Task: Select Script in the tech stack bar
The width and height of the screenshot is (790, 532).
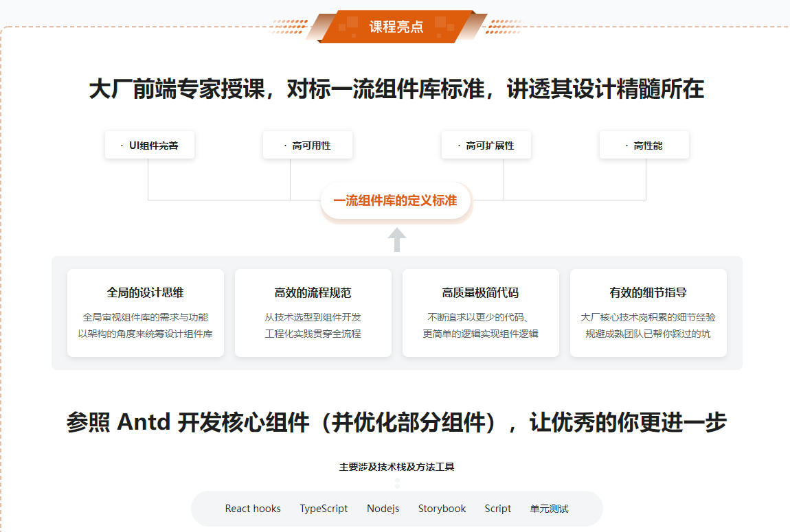Action: 497,509
